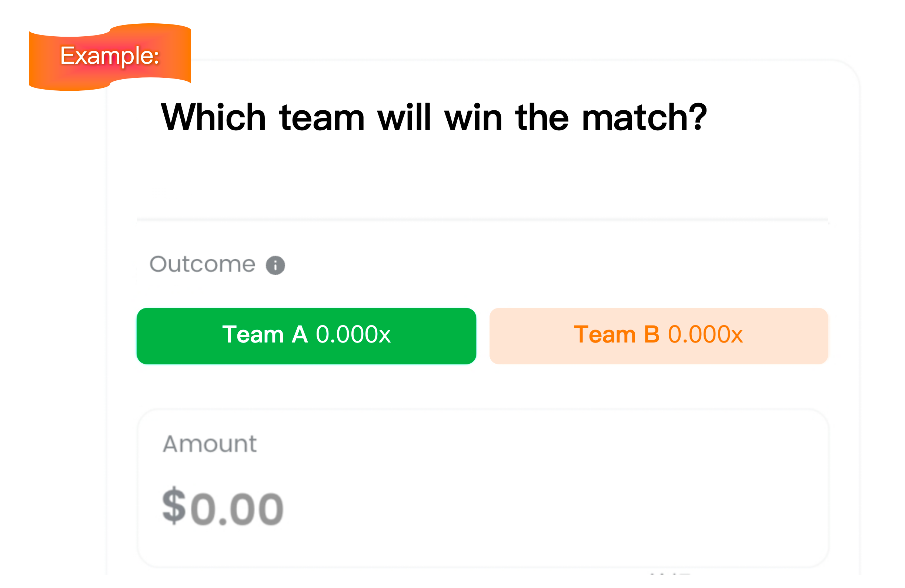Click the 'Example:' text on the banner
Viewport: 905px width, 588px height.
(110, 56)
